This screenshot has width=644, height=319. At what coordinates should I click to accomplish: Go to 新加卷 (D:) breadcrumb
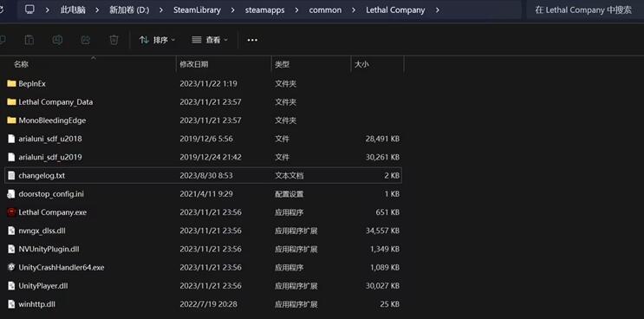click(129, 10)
